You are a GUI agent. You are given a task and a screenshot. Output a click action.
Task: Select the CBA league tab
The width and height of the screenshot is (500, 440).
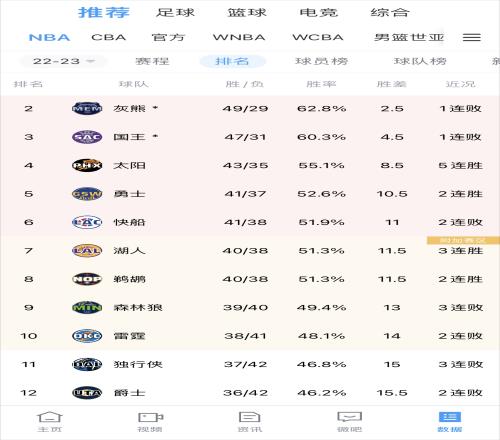(x=109, y=37)
